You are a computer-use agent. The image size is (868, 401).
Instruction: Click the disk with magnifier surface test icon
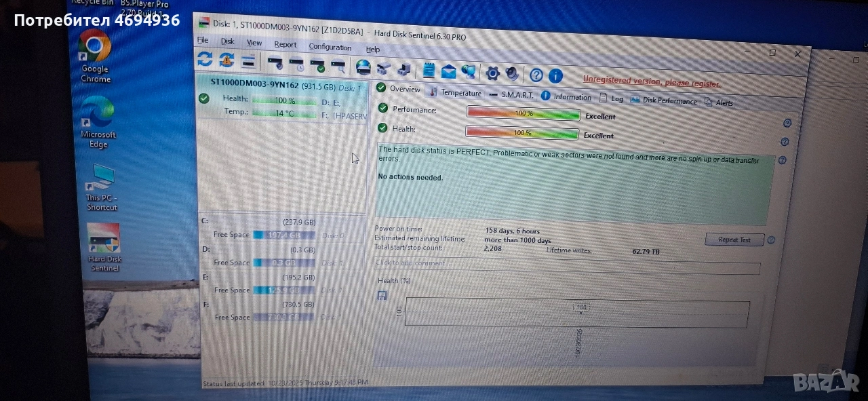tap(338, 65)
